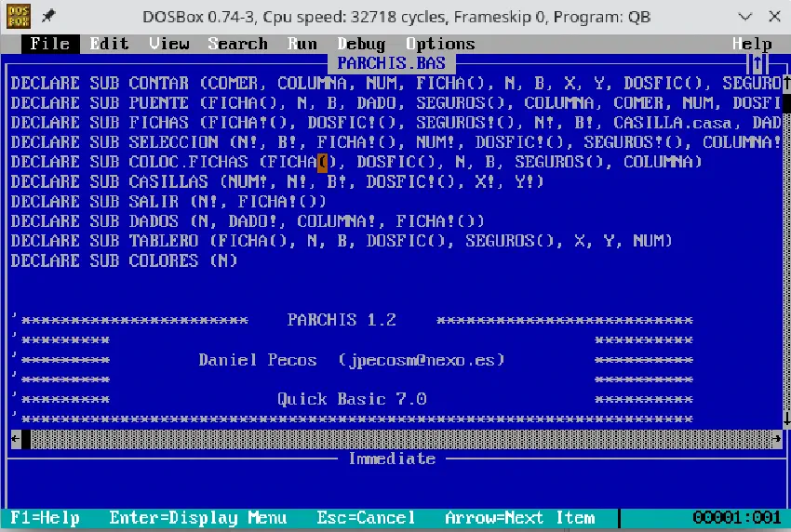791x532 pixels.
Task: Click the vertical scrollbar down arrow
Action: pos(786,419)
